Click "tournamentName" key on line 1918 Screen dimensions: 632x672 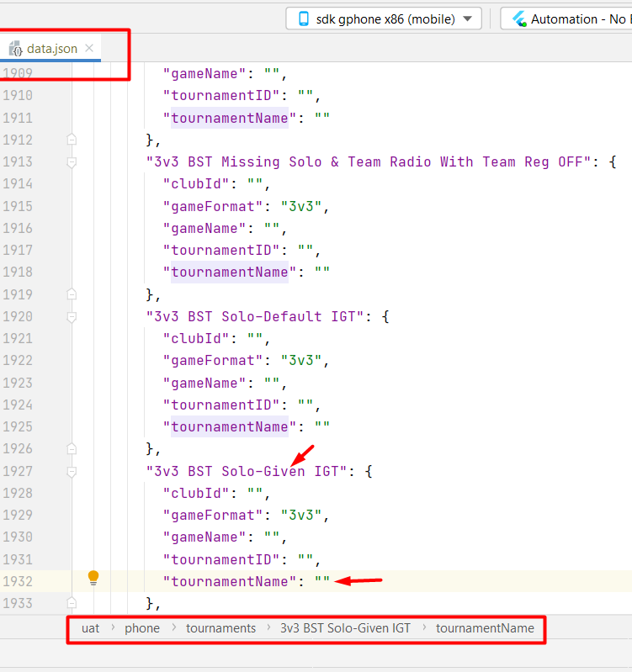[x=230, y=273]
